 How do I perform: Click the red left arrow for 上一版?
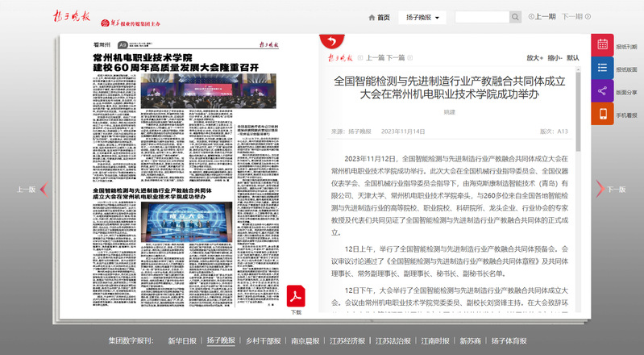45,190
